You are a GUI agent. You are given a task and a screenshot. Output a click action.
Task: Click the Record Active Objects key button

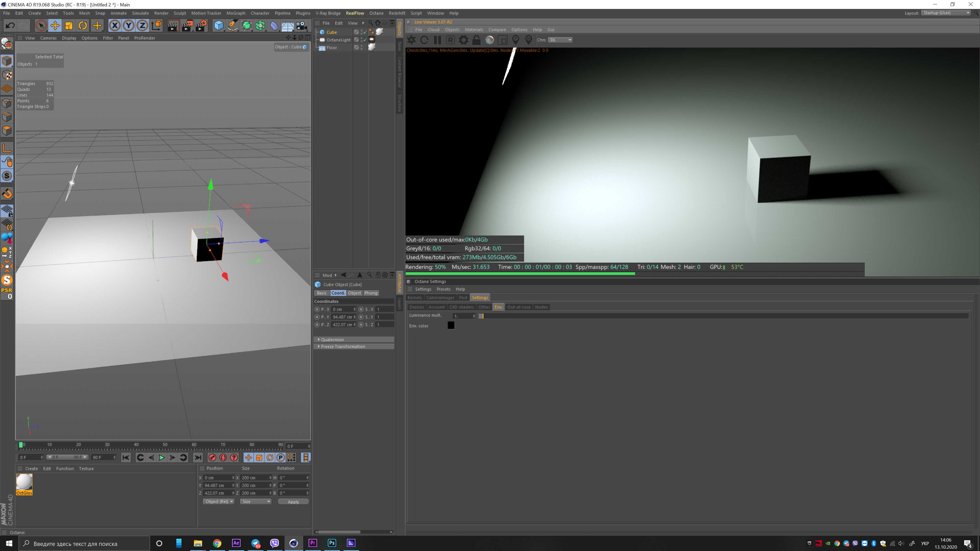(212, 457)
